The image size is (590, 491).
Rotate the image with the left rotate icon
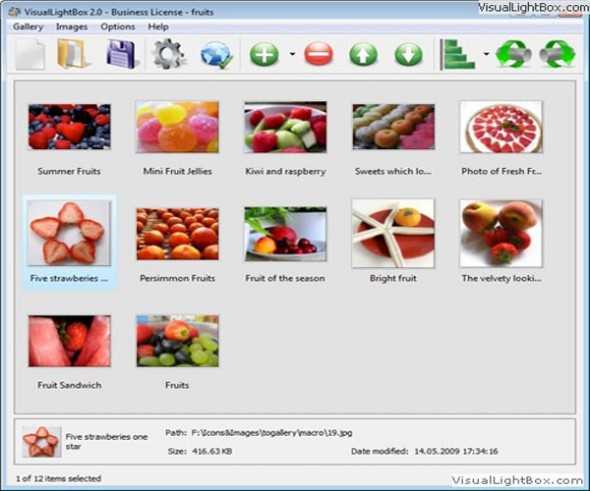tap(513, 55)
